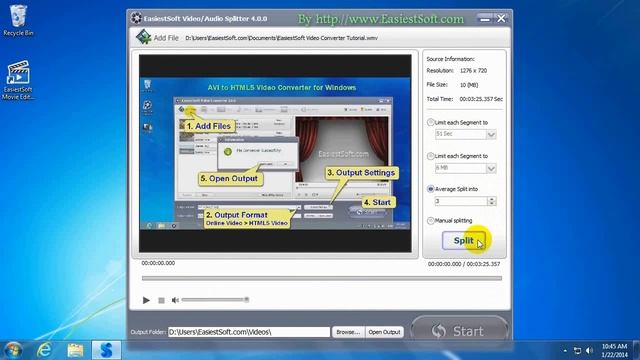
Task: Click Browse for output folder
Action: tap(348, 332)
